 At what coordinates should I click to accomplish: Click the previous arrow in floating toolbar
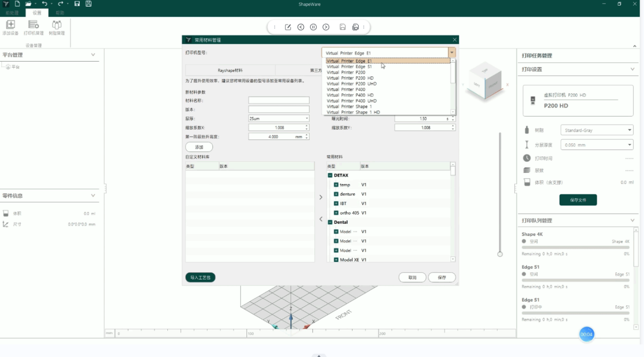point(301,27)
